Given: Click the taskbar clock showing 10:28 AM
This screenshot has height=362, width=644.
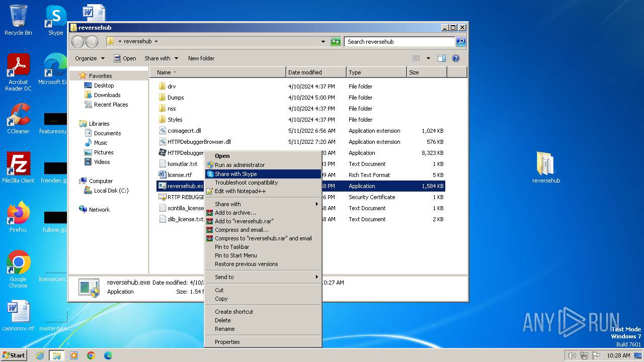Looking at the screenshot, I should tap(618, 355).
